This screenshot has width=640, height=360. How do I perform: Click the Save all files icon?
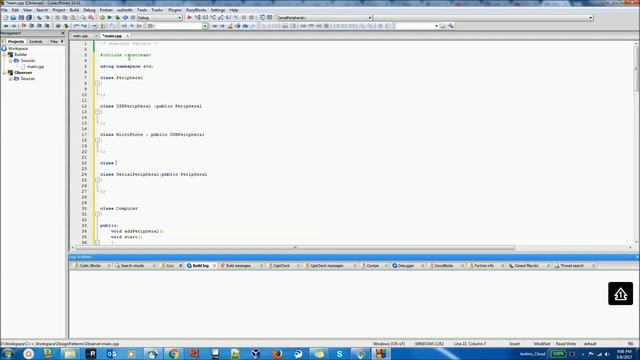point(29,18)
